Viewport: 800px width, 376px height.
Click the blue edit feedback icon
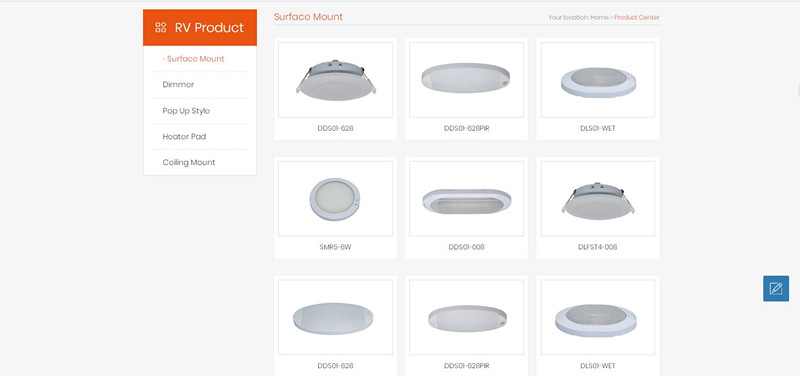coord(776,288)
